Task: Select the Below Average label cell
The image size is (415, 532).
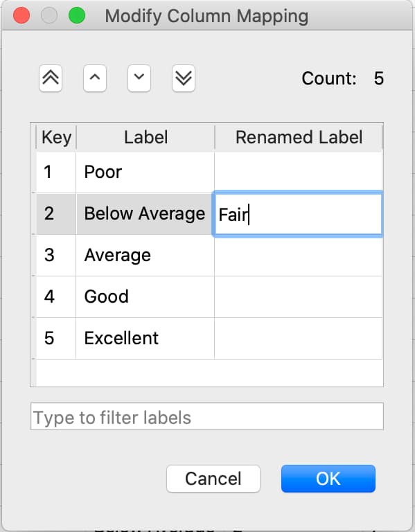Action: tap(145, 214)
